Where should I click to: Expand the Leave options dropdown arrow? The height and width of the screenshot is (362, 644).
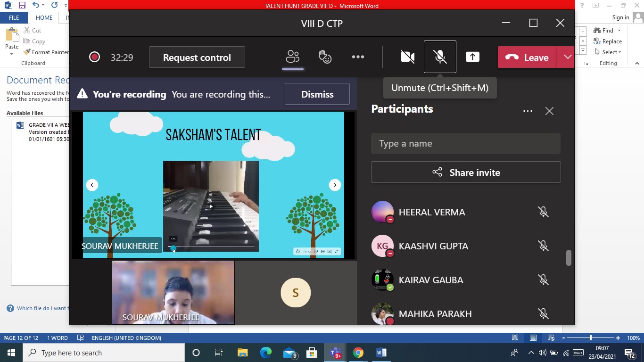click(567, 57)
